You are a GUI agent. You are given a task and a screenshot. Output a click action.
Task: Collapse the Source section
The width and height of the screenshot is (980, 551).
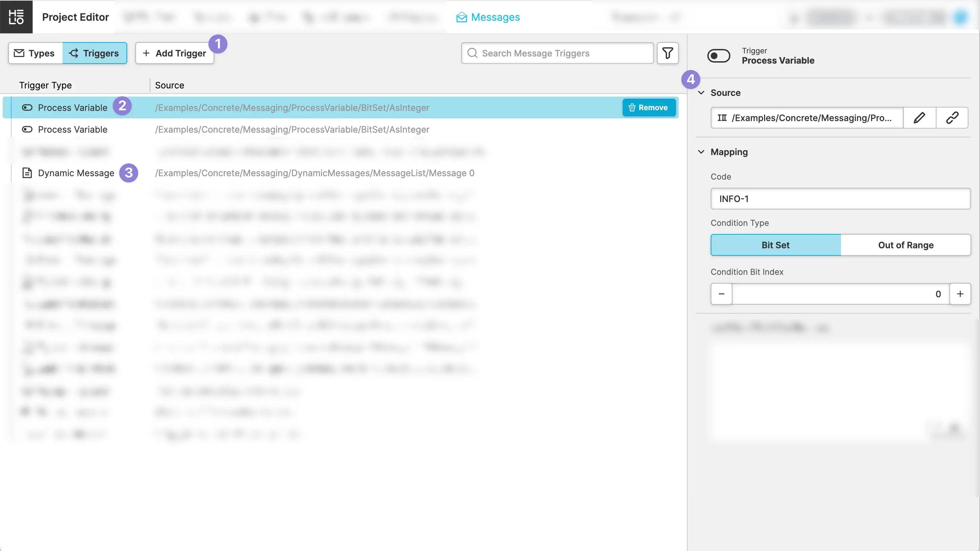[701, 93]
